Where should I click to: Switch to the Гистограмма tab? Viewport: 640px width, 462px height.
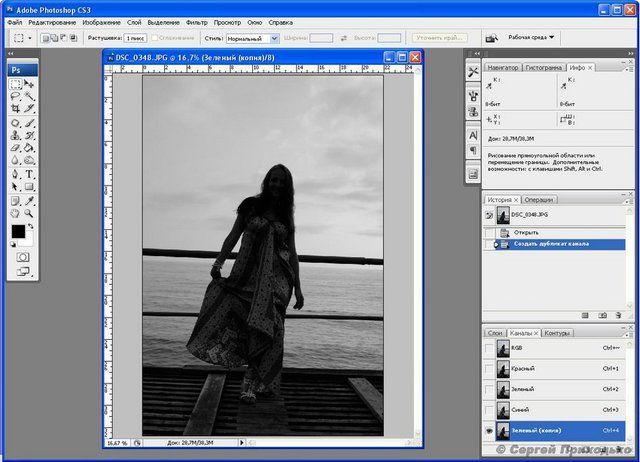click(x=545, y=67)
